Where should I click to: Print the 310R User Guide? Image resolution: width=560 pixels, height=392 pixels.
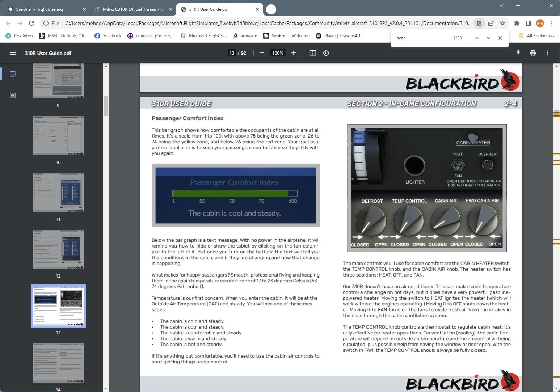(533, 53)
